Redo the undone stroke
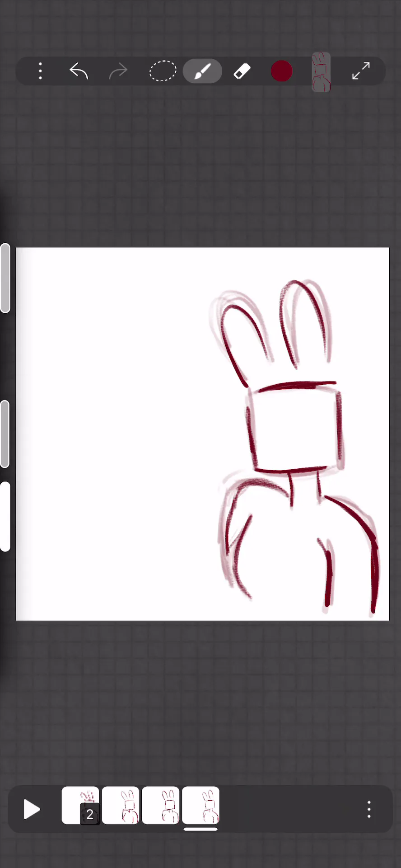 (x=118, y=71)
